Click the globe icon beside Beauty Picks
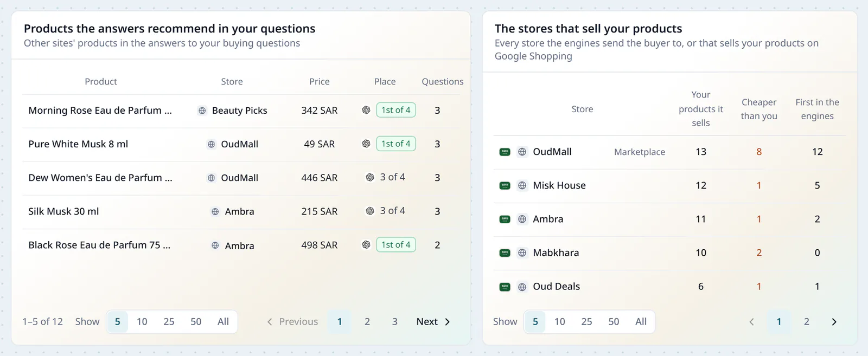Viewport: 868px width, 356px height. point(202,111)
